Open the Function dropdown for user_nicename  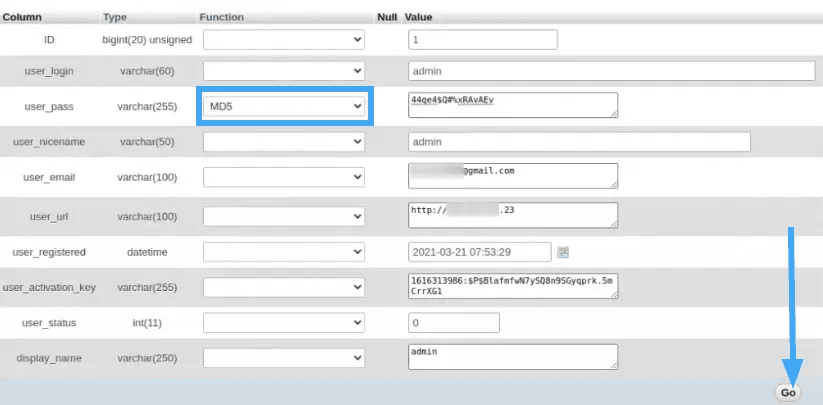[x=284, y=142]
